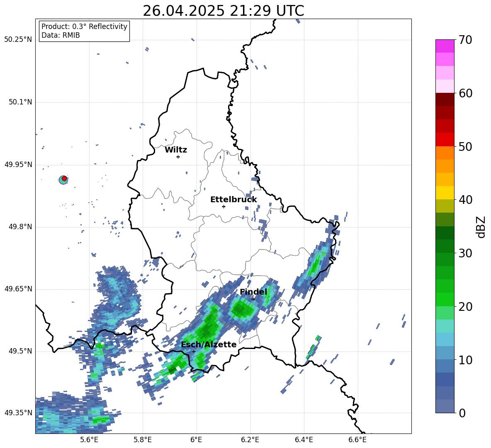Click the colorbar value 50
This screenshot has width=491, height=448.
click(x=465, y=146)
